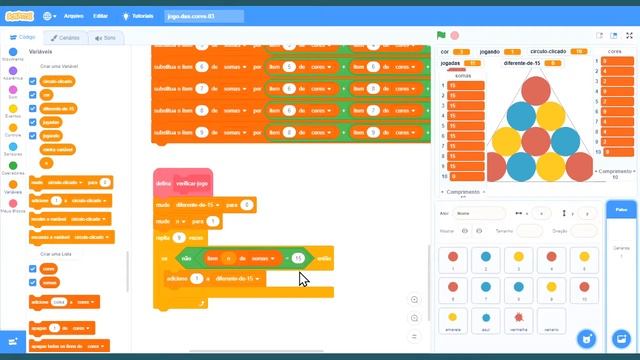Click the top red circle on the stage
The image size is (640, 360).
click(536, 91)
